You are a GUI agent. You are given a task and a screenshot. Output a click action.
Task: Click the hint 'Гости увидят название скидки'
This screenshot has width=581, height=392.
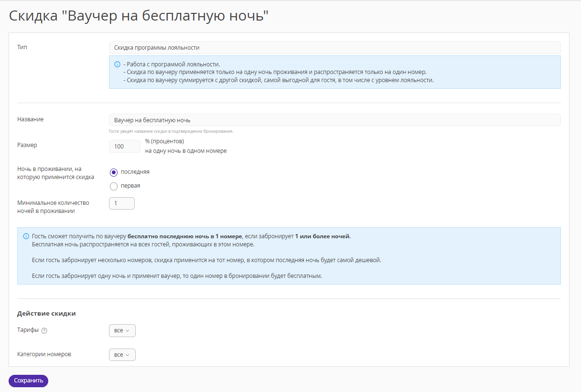click(171, 131)
